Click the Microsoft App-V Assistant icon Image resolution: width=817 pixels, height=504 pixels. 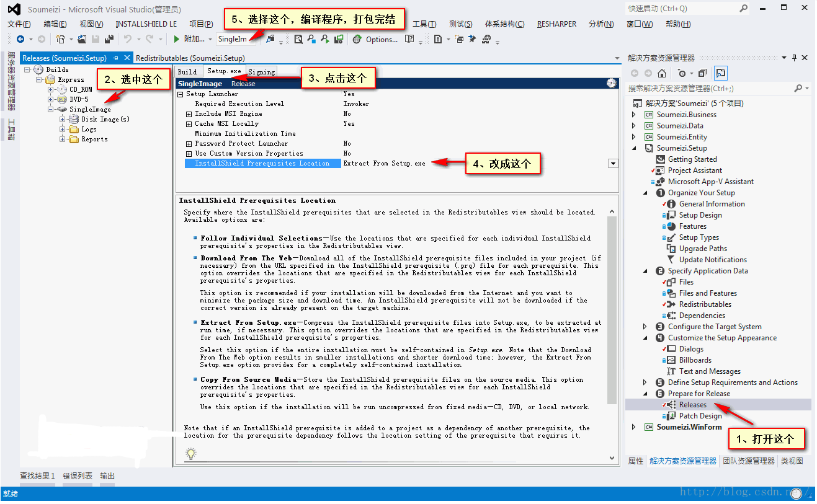pos(659,182)
